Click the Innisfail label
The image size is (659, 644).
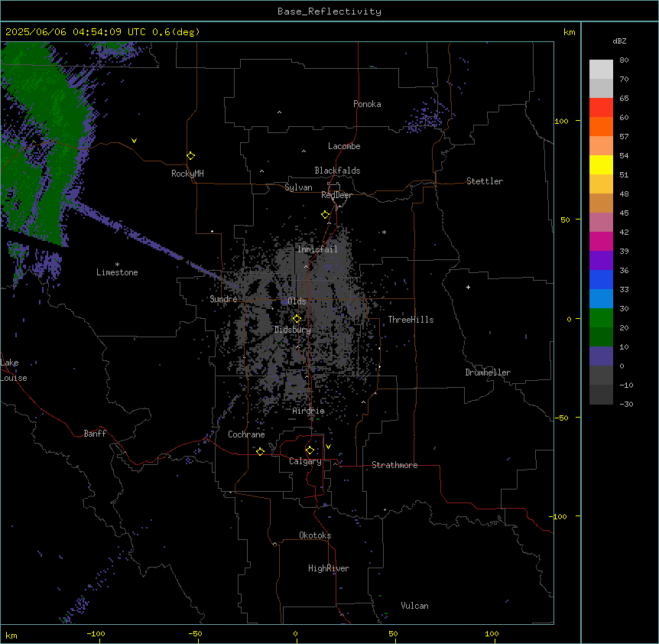pyautogui.click(x=317, y=249)
